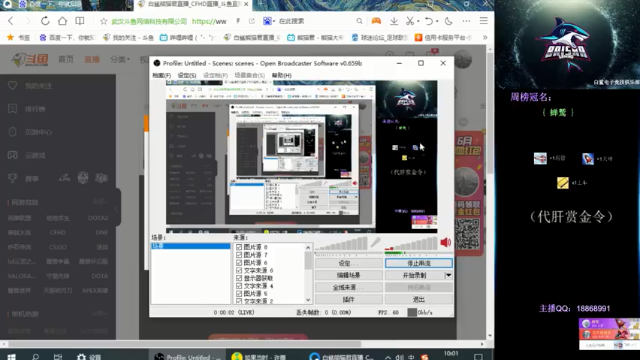
Task: Open the browser hamburger main menu
Action: [x=484, y=21]
